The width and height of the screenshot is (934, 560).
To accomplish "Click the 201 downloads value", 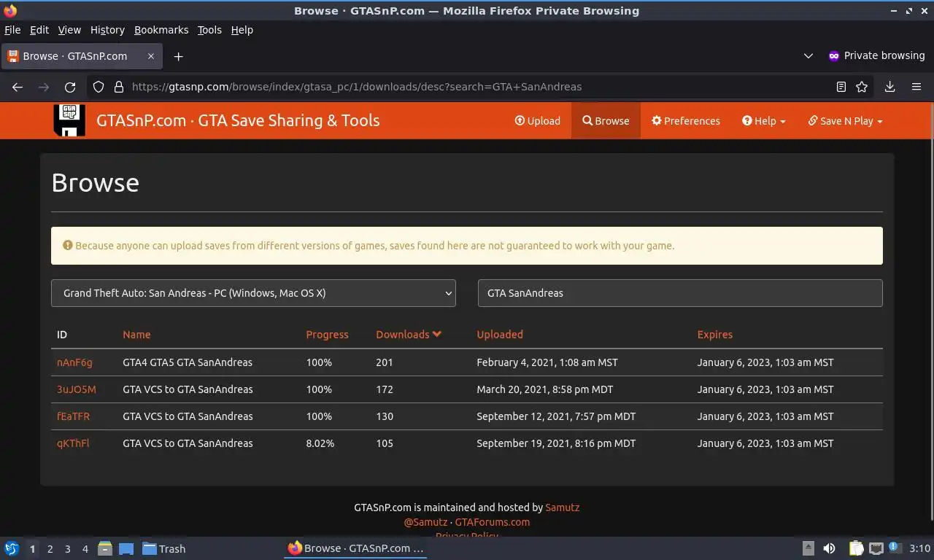I will point(385,362).
